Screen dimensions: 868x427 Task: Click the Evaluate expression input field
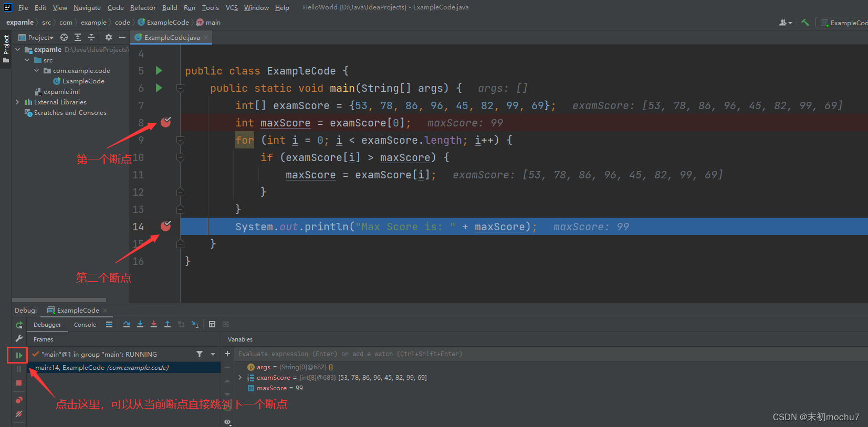click(550, 354)
